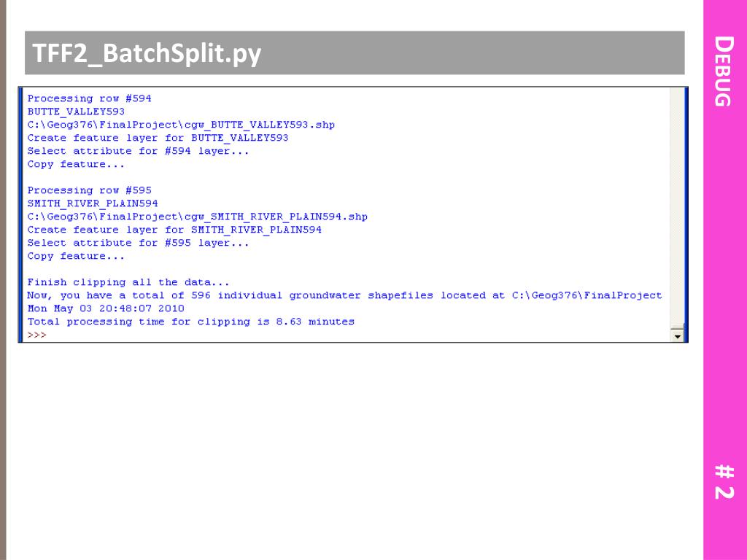Click the '# 2' label on pink sidebar
This screenshot has height=560, width=747.
724,482
